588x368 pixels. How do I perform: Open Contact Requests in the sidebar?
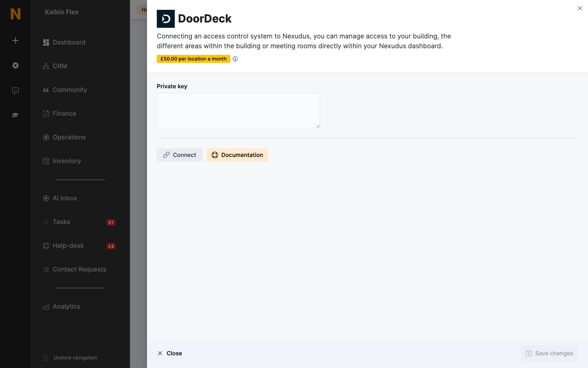75,269
